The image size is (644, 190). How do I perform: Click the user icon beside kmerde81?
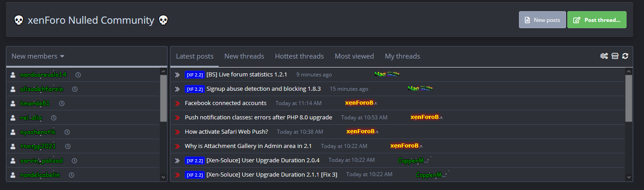click(13, 103)
